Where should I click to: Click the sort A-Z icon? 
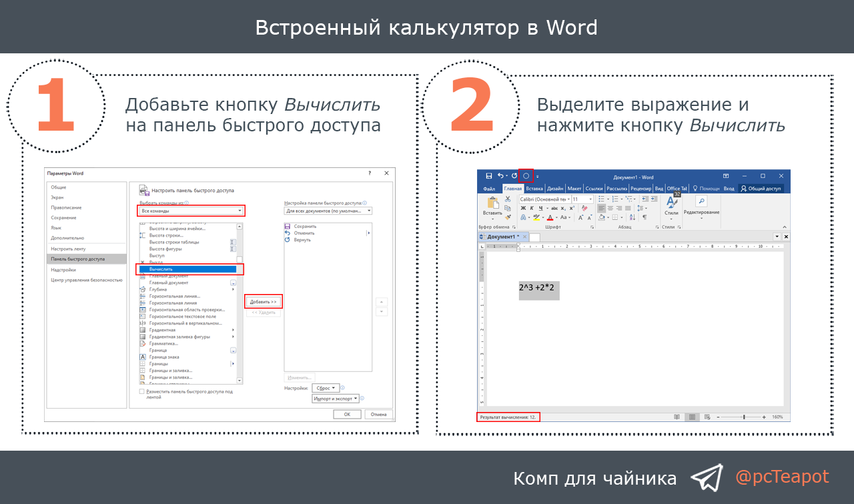point(632,217)
